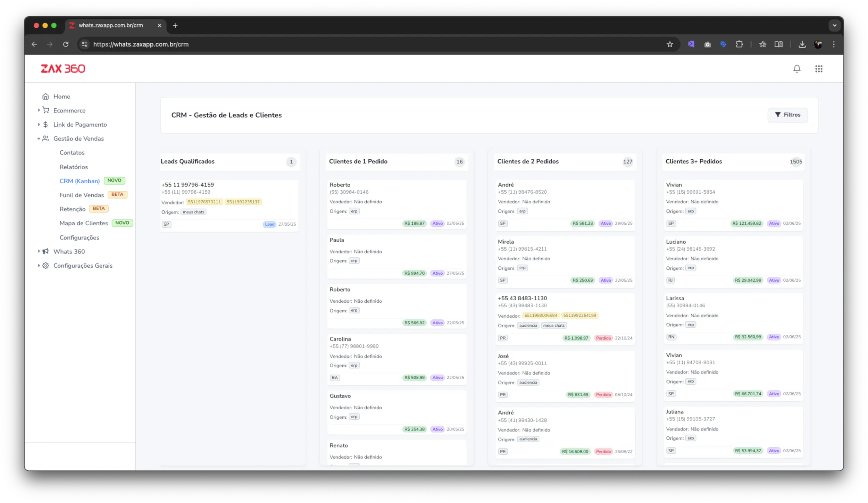
Task: Open Contatos in sidebar
Action: coord(72,153)
